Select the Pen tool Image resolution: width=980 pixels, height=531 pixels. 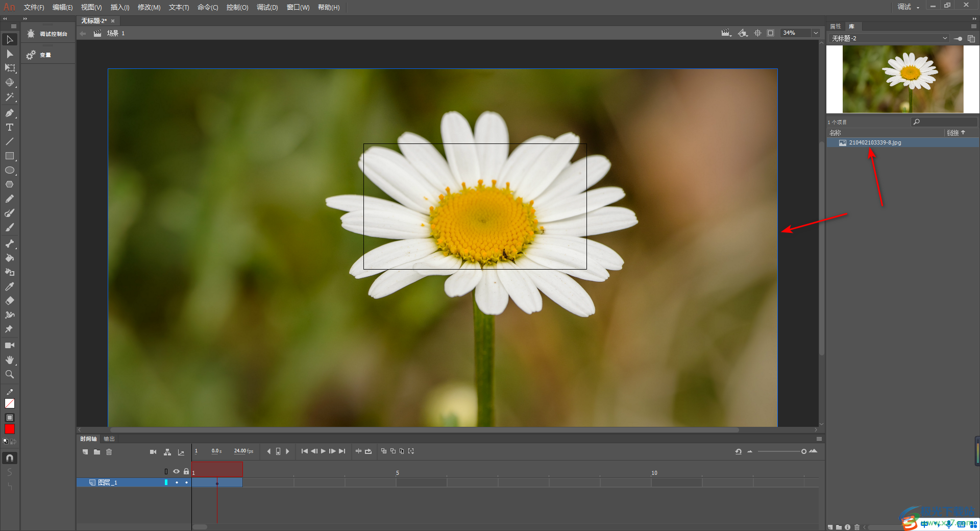tap(10, 113)
